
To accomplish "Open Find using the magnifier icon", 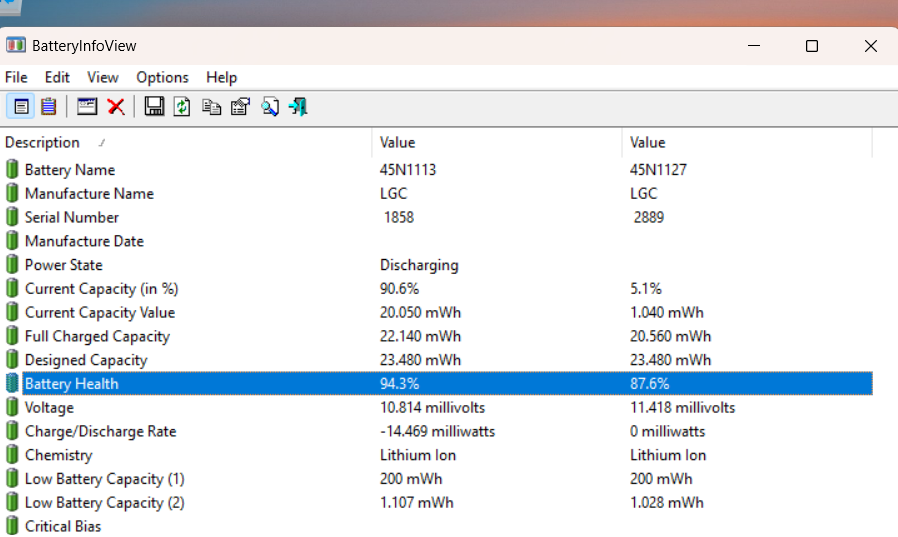I will tap(270, 106).
